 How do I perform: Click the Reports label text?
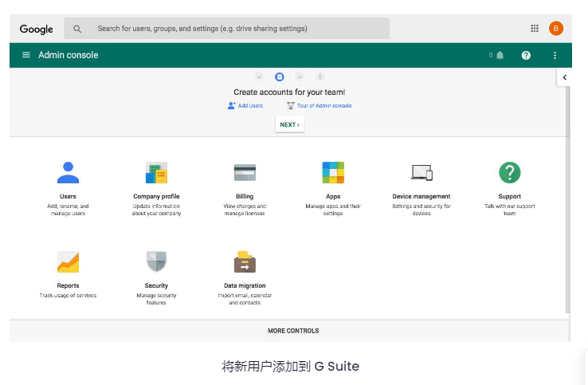[x=68, y=285]
